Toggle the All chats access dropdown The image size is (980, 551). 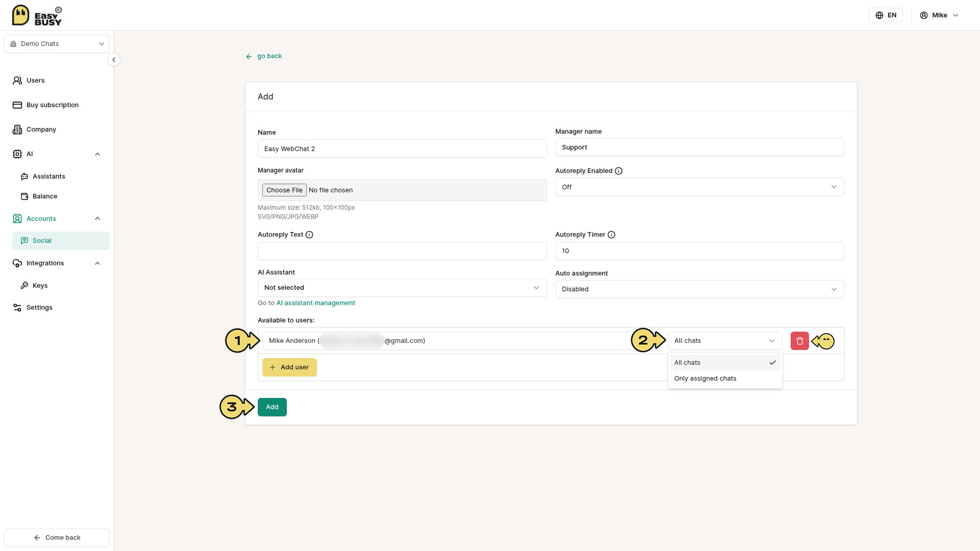point(725,341)
